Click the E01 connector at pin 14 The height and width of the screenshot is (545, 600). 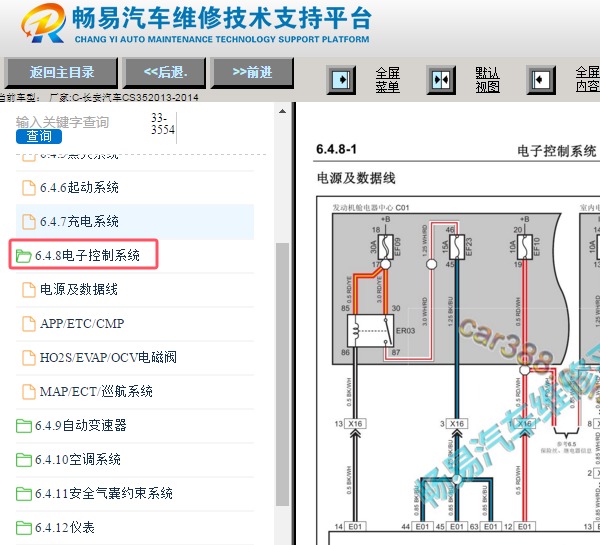[355, 527]
